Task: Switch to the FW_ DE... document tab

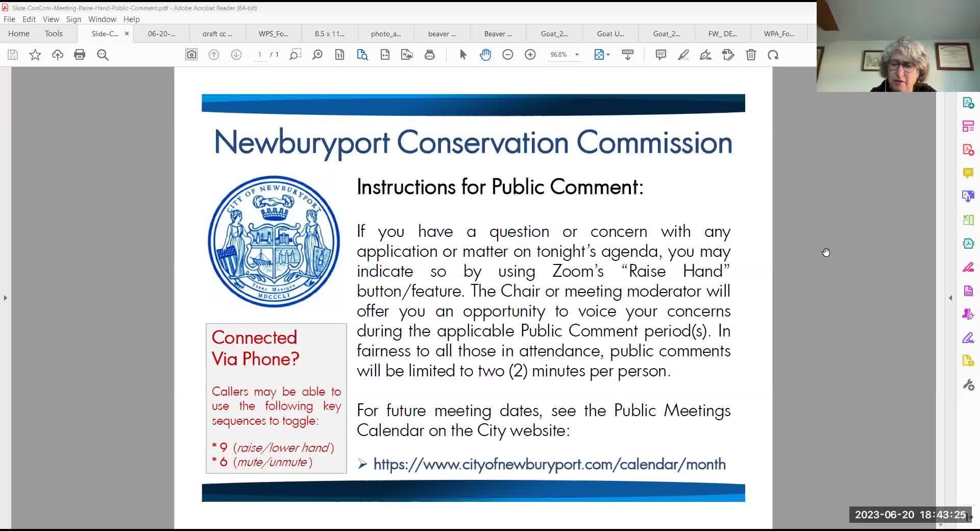Action: [x=723, y=34]
